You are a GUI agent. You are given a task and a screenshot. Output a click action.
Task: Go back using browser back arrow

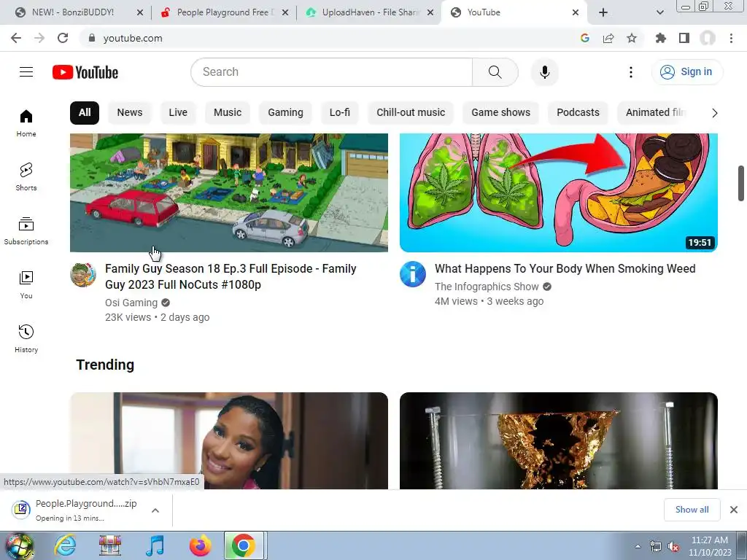[16, 38]
